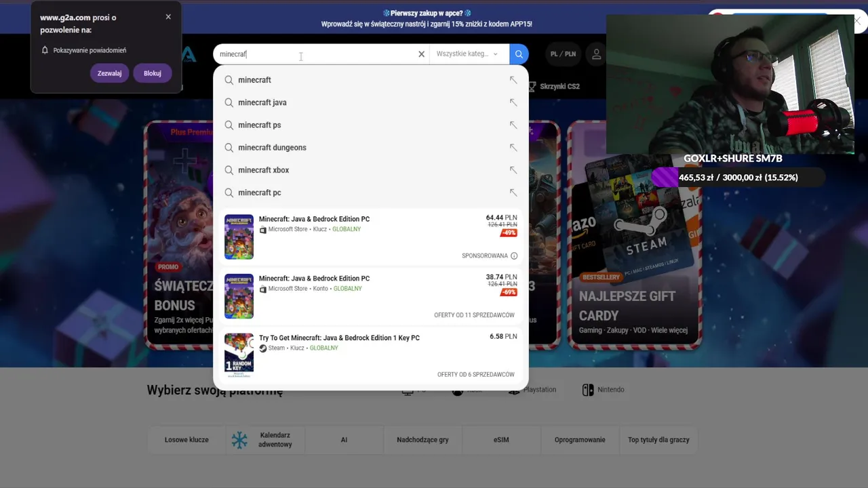
Task: Open Kalendarz adwentowy
Action: pyautogui.click(x=266, y=440)
